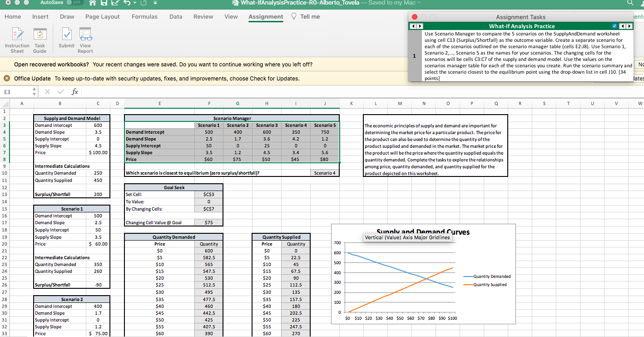Select the Demand Intercept label in Scenario Manager
The width and height of the screenshot is (644, 337).
point(159,132)
